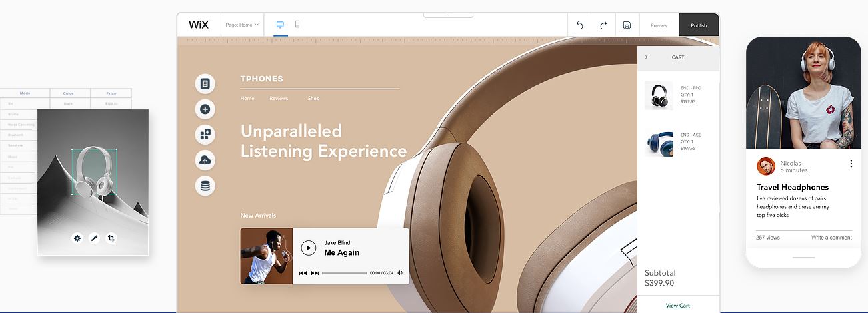Undo the last action

point(579,25)
